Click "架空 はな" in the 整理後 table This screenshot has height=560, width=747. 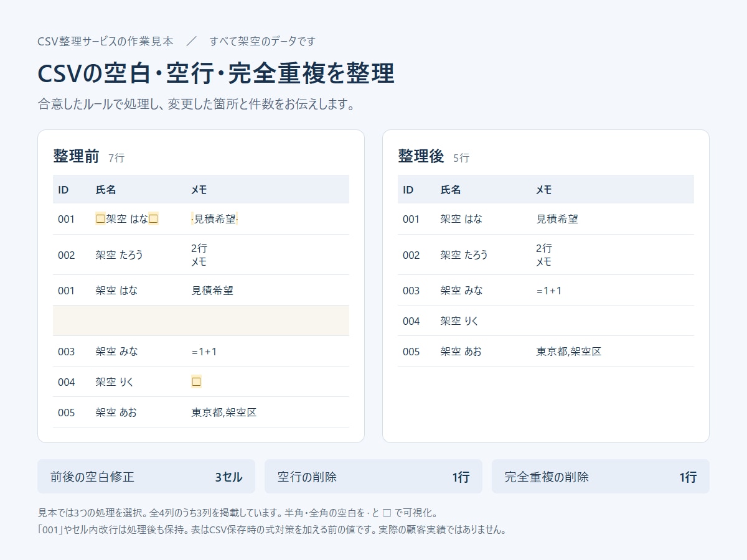click(x=461, y=219)
